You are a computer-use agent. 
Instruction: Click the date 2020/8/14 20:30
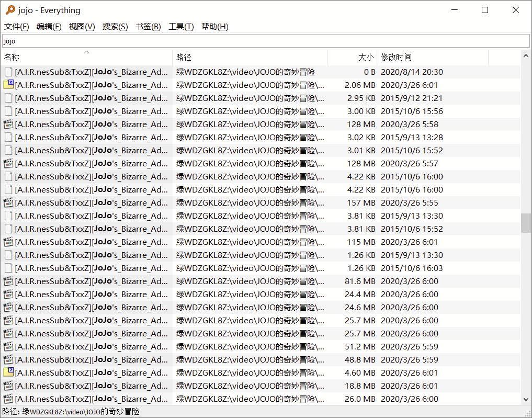(412, 72)
